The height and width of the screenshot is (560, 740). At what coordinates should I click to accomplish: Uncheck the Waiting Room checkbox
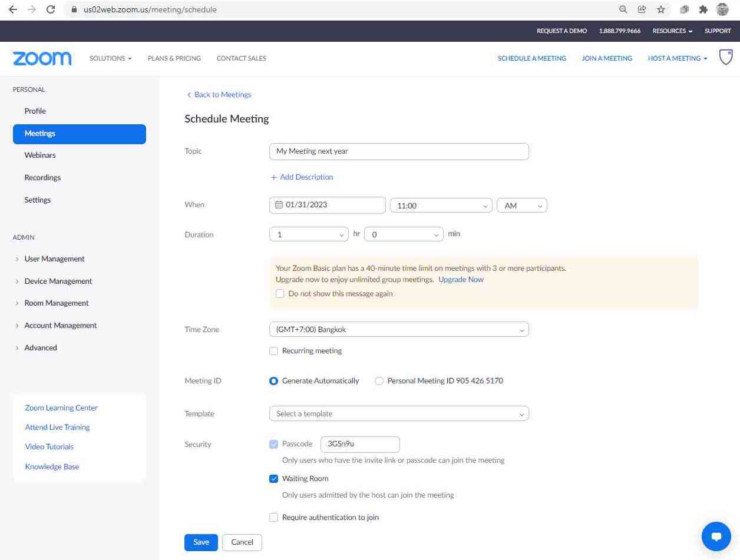[x=273, y=479]
